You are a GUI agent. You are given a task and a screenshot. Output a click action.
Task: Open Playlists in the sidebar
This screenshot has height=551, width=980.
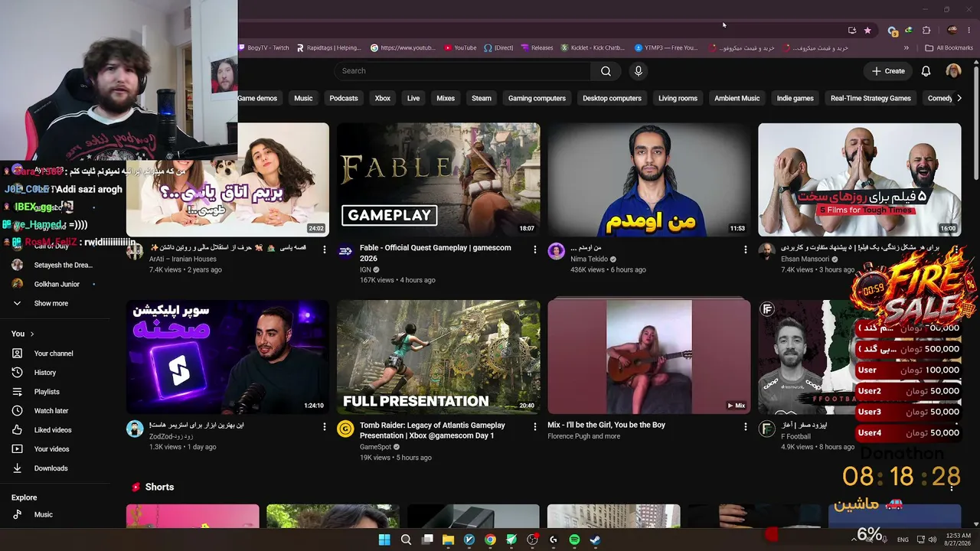(x=47, y=392)
